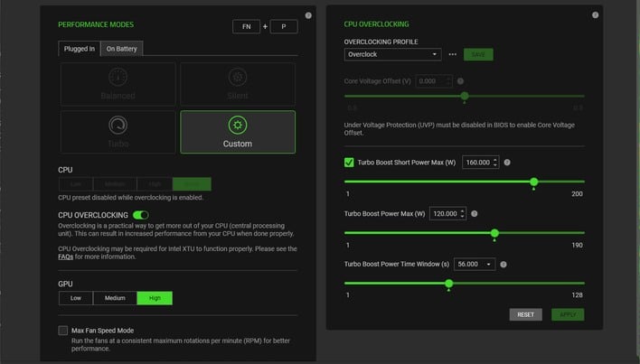Open overclocking profile more options ellipsis
This screenshot has width=640, height=364.
coord(452,54)
